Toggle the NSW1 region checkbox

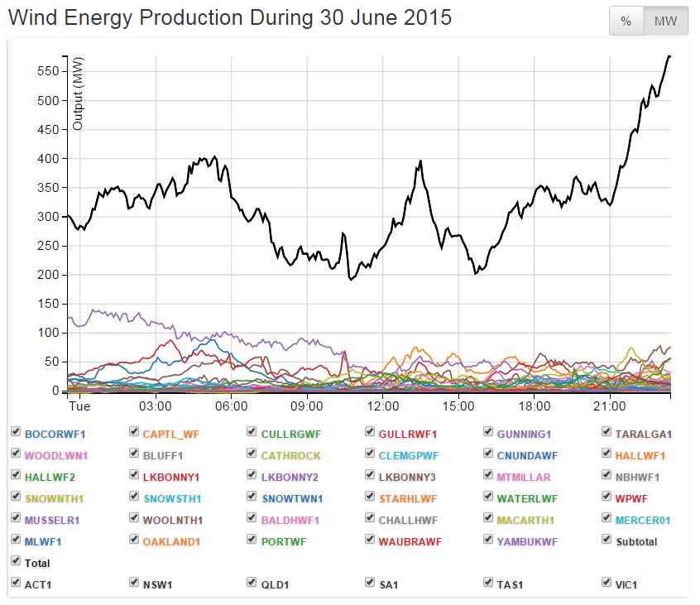134,583
